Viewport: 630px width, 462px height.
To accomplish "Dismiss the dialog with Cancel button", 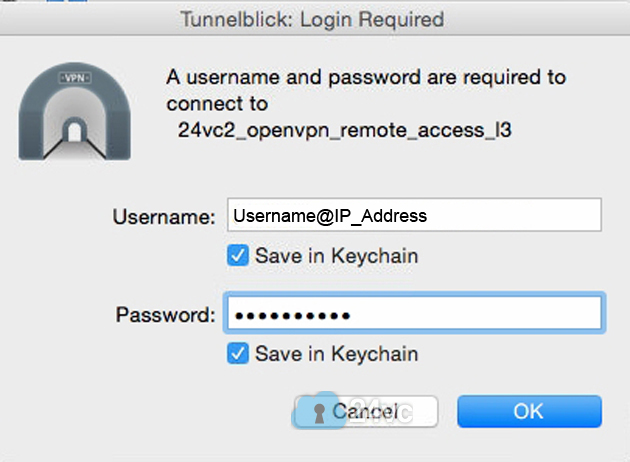I will point(366,411).
